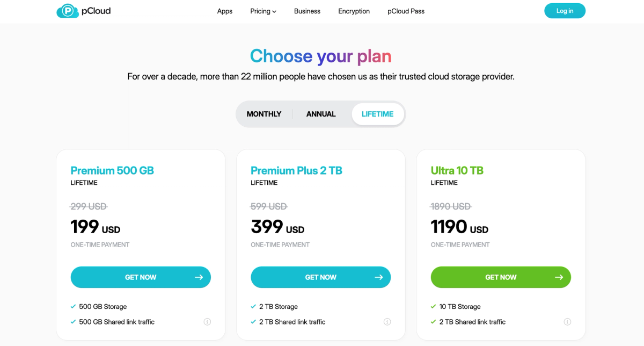Click the checkmark beside 2 TB Storage
Viewport: 644px width, 346px height.
pyautogui.click(x=253, y=306)
